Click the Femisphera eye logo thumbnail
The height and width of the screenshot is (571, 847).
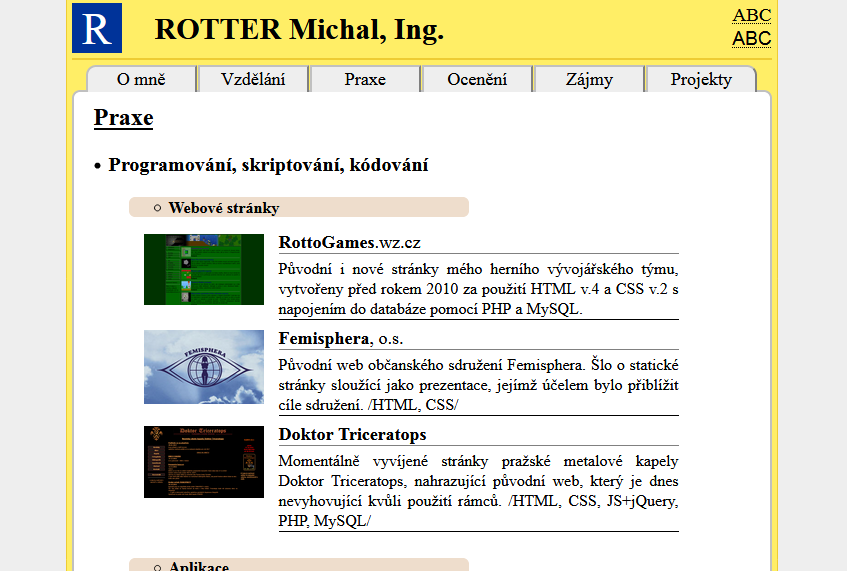[x=204, y=366]
